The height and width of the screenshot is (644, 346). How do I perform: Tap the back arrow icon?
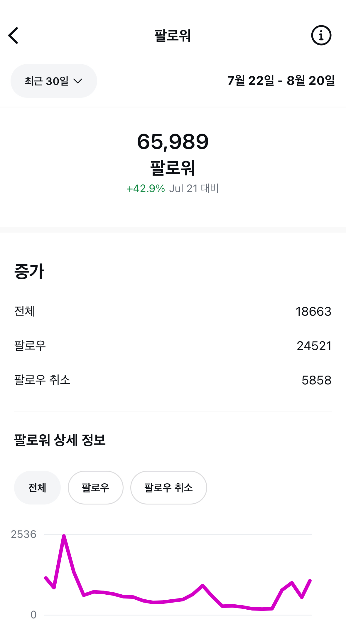point(13,36)
